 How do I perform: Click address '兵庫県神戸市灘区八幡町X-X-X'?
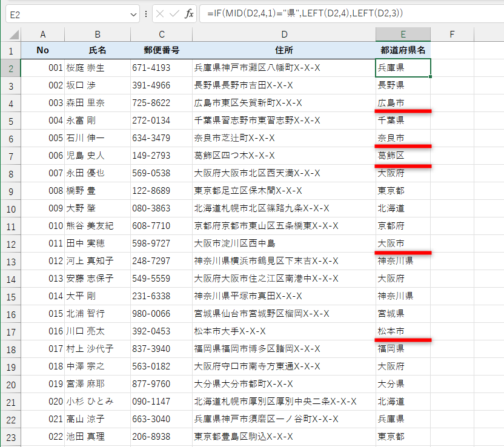tap(284, 68)
